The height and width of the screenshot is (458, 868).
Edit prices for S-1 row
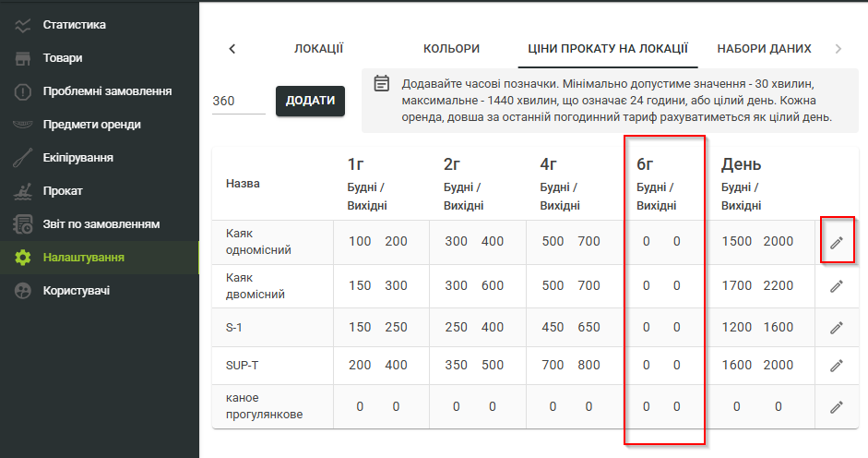point(837,328)
